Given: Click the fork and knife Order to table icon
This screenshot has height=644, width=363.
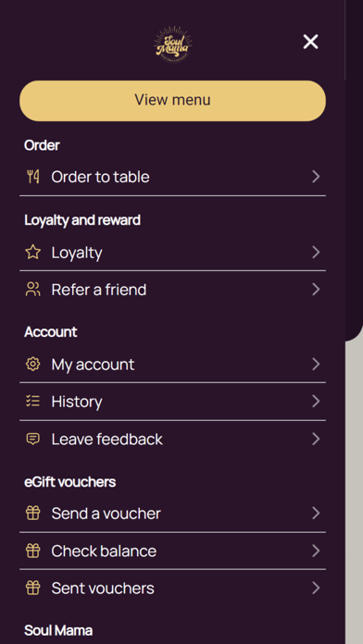Looking at the screenshot, I should [x=33, y=177].
